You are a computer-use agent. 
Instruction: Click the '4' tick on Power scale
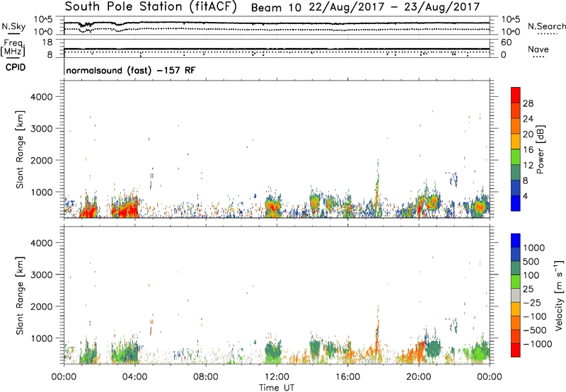pos(525,197)
